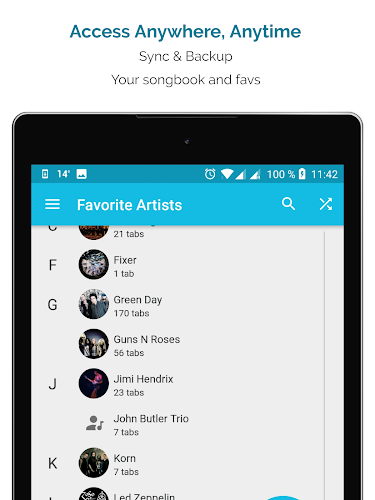Open the hamburger navigation menu
The image size is (375, 500).
point(52,204)
